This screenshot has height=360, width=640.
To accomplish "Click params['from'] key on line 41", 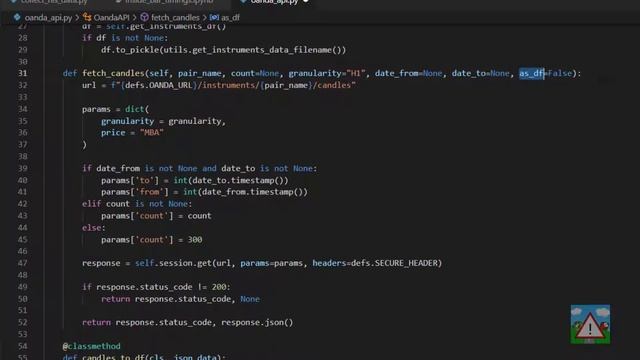I will [x=135, y=192].
